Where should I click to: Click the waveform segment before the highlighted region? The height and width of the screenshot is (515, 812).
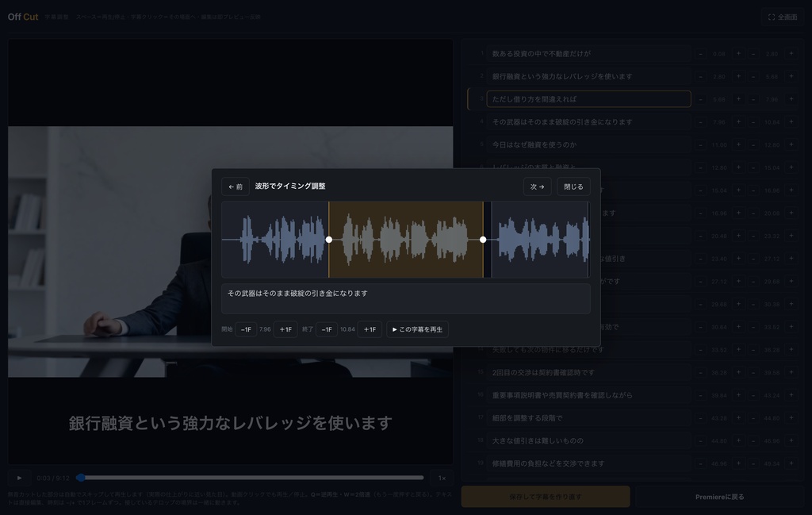click(x=275, y=240)
